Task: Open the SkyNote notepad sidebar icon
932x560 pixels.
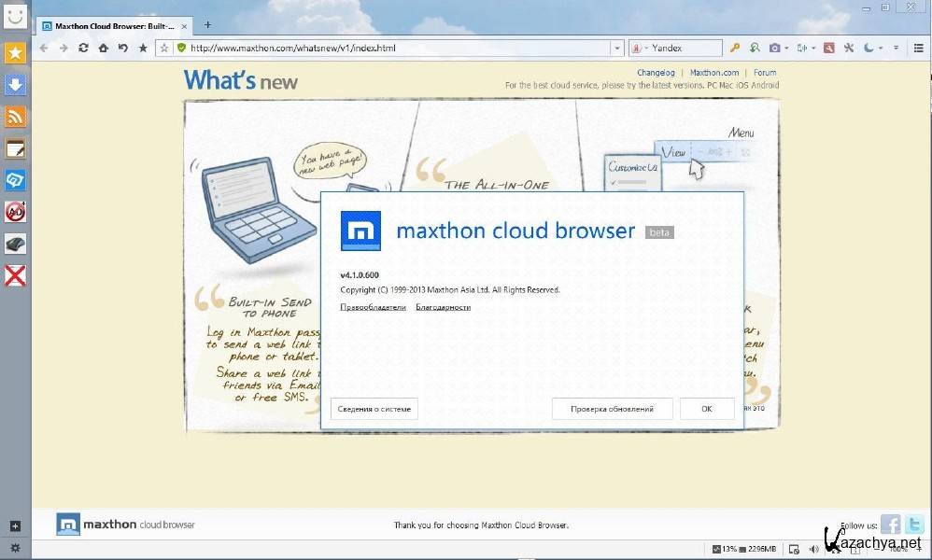Action: coord(15,148)
